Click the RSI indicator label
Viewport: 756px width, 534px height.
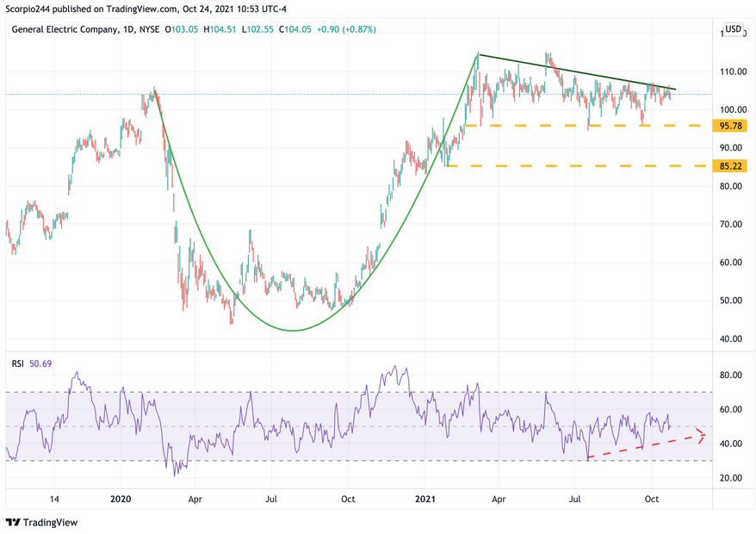point(18,363)
